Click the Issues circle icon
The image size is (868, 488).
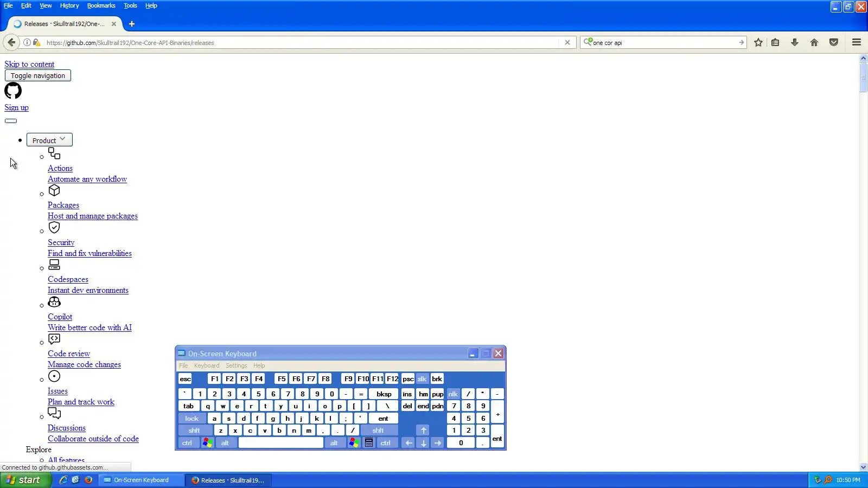54,376
